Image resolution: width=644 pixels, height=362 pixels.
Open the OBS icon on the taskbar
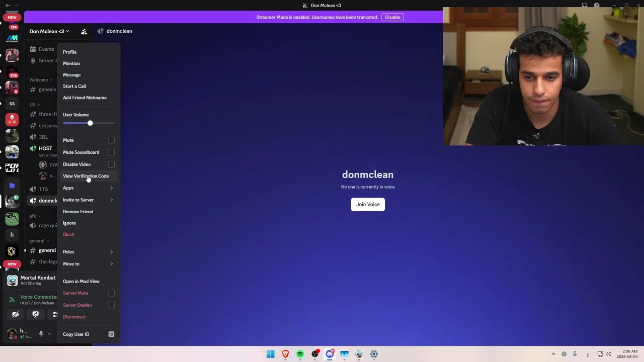tap(315, 354)
